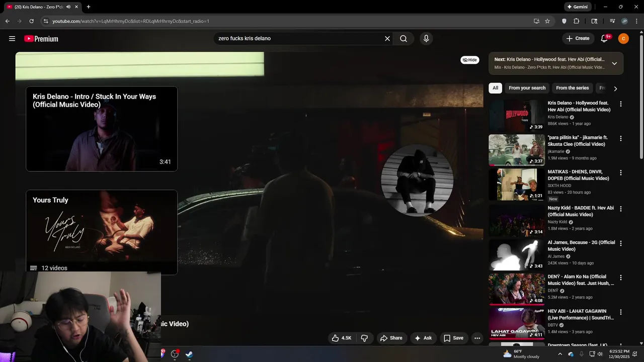This screenshot has width=644, height=362.
Task: Like the video with 4.5K thumbs up
Action: [342, 338]
